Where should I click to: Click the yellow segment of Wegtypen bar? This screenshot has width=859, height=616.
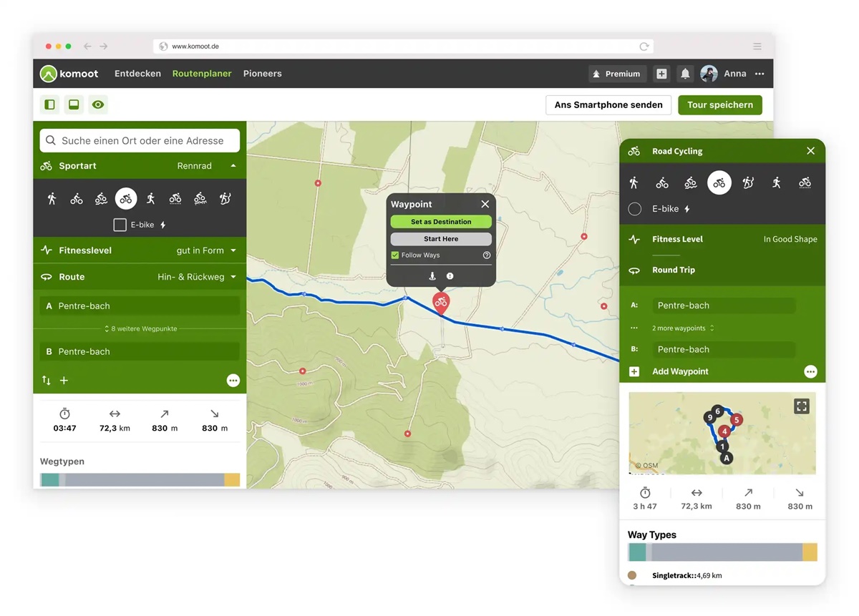(232, 480)
